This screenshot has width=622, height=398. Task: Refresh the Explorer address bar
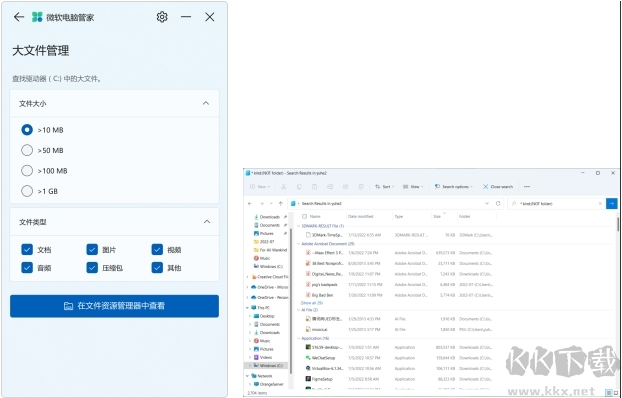(x=498, y=204)
